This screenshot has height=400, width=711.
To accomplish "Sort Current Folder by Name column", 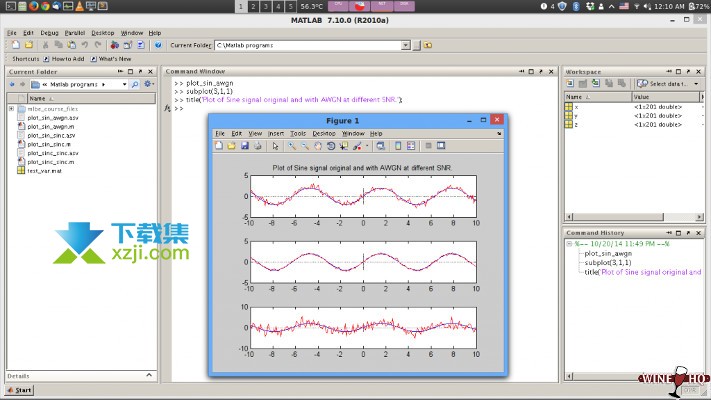I will (91, 98).
